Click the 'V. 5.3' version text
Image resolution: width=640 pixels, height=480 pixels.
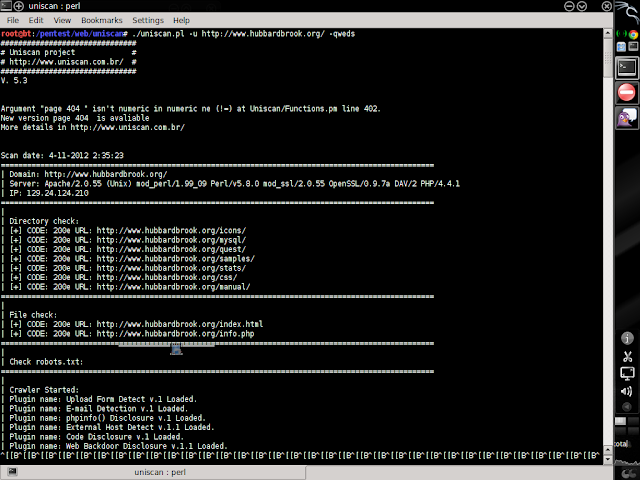tap(14, 80)
